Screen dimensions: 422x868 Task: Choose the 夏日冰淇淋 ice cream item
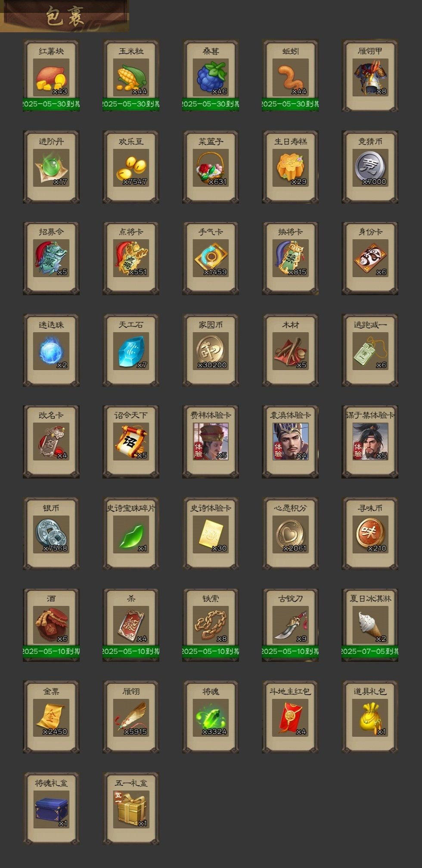[x=370, y=625]
